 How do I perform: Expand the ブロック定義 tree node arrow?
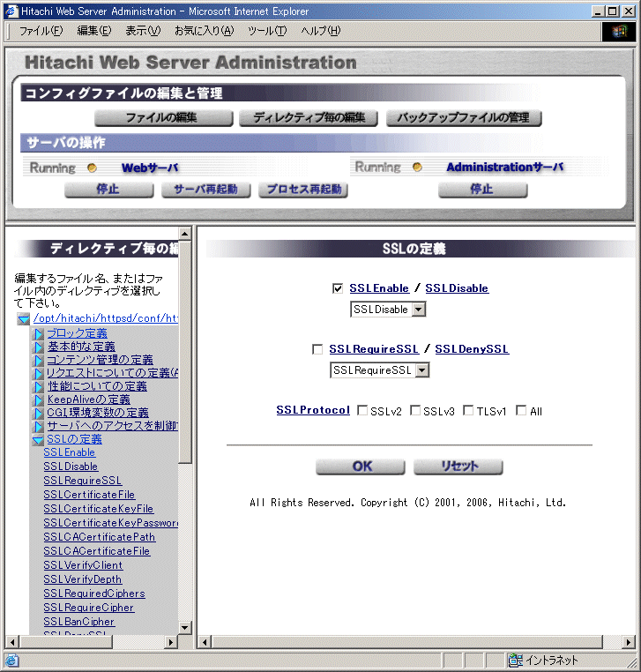(x=39, y=334)
